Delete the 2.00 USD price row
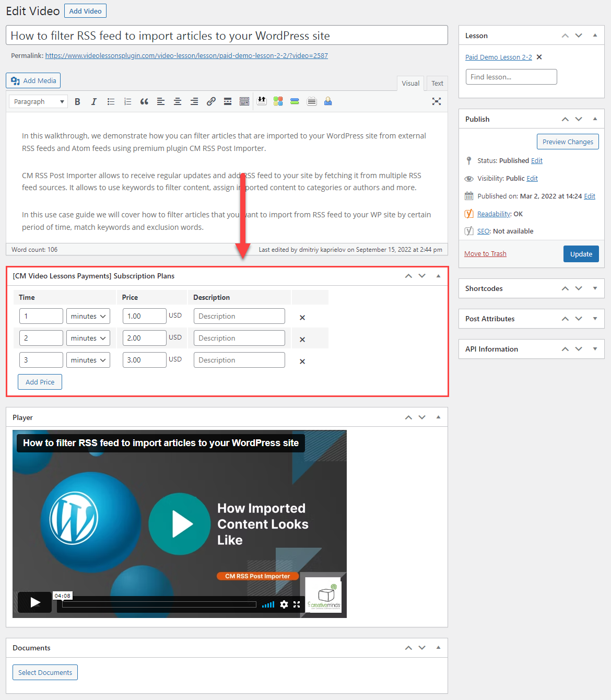Viewport: 611px width, 700px height. click(302, 340)
